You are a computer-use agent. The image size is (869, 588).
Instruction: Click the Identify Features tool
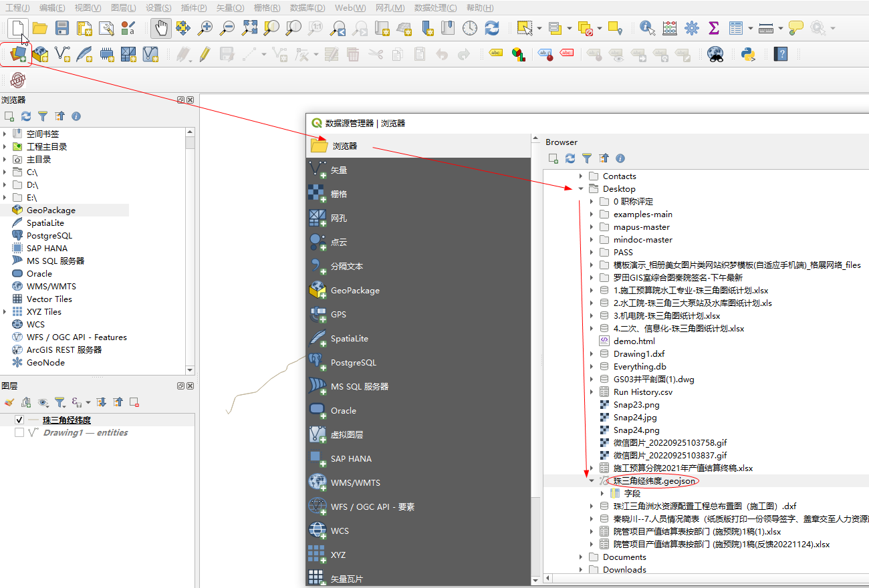pos(646,27)
